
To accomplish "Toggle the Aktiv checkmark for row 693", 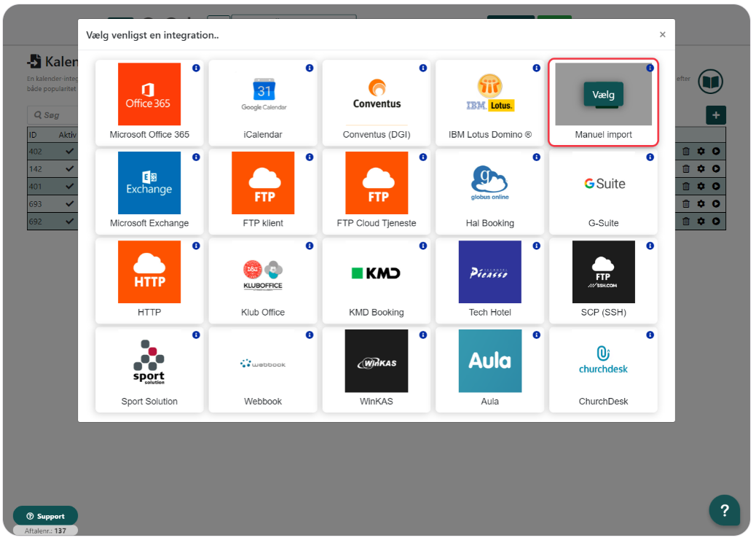I will 69,203.
